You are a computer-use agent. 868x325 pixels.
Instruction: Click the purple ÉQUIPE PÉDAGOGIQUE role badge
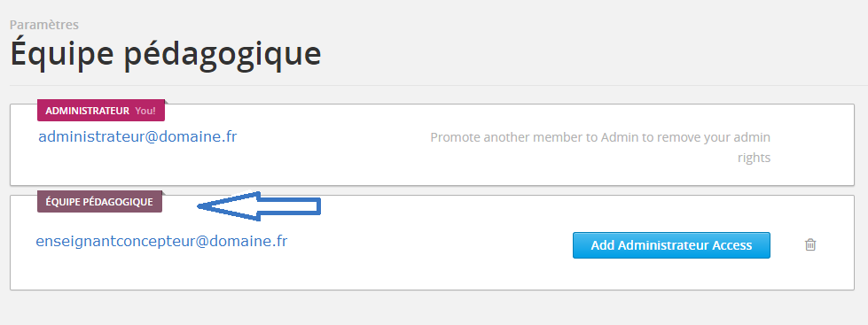click(99, 202)
